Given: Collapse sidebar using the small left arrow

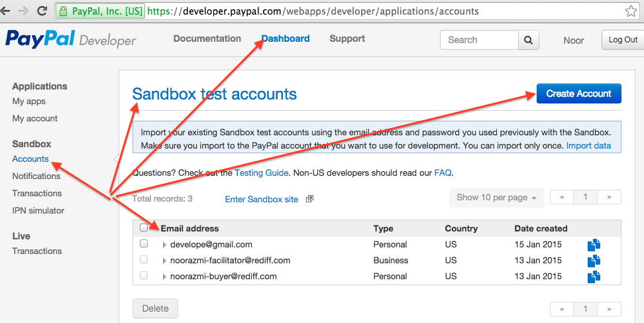Looking at the screenshot, I should [116, 159].
